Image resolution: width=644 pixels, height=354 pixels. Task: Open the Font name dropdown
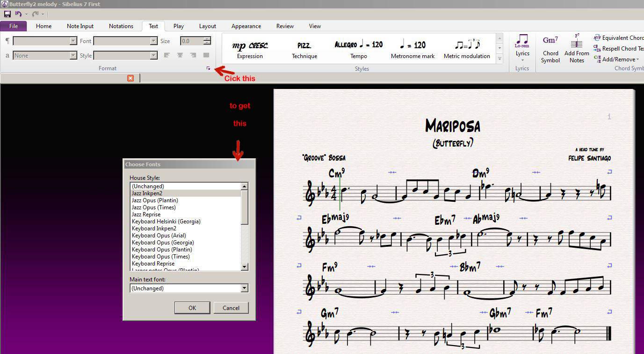pyautogui.click(x=153, y=41)
